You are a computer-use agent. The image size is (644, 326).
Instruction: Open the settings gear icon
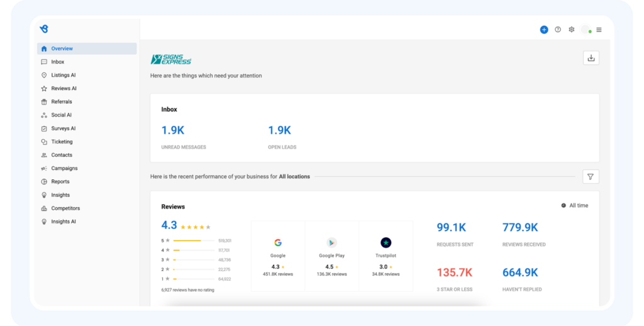tap(572, 30)
